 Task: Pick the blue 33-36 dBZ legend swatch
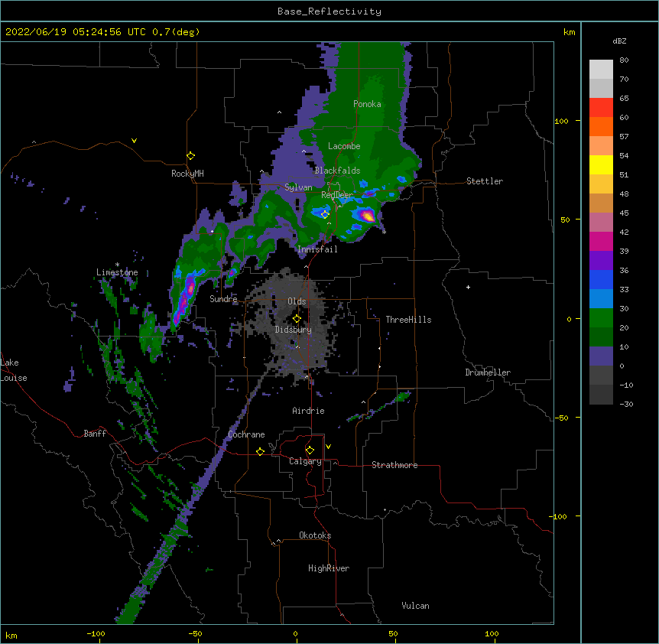coord(601,279)
